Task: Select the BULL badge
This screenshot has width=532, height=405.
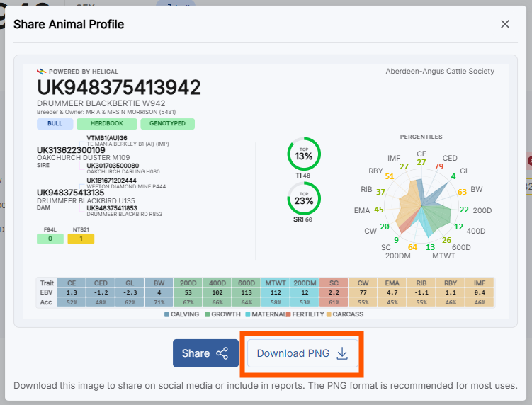Action: [x=55, y=123]
